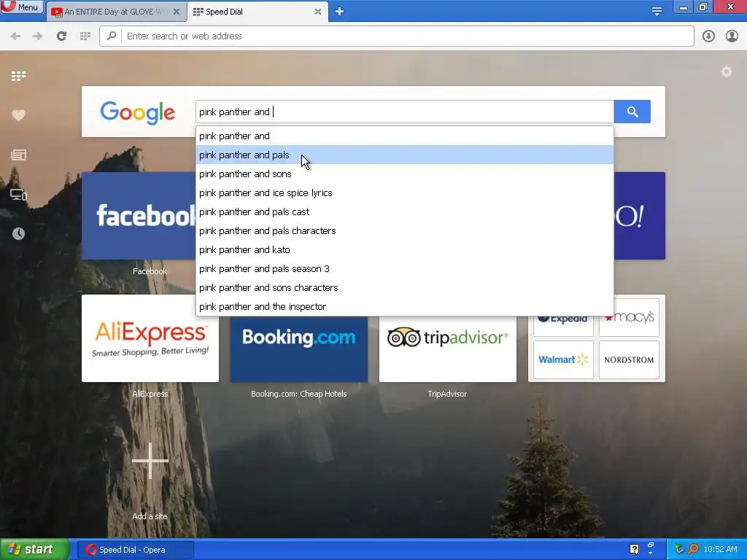Select suggestion 'pink panther and the inspector'
747x560 pixels.
coord(404,307)
